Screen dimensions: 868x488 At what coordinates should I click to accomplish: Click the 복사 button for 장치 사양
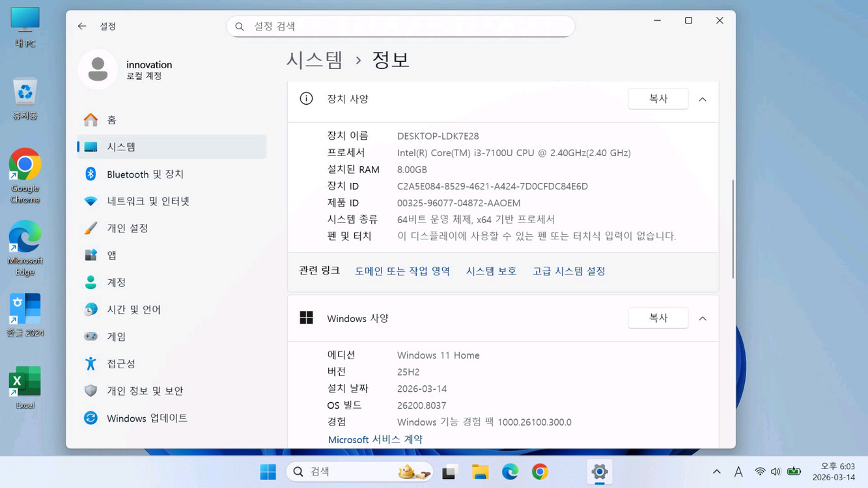point(658,98)
